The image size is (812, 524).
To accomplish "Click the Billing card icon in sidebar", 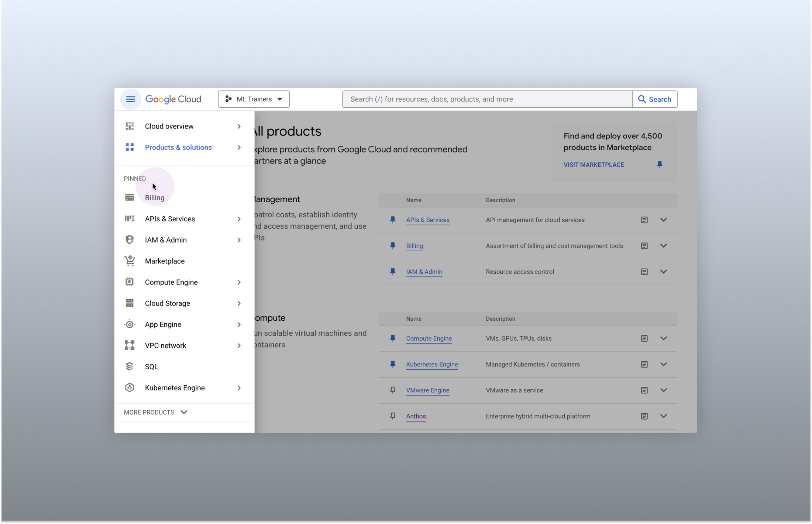I will click(130, 197).
